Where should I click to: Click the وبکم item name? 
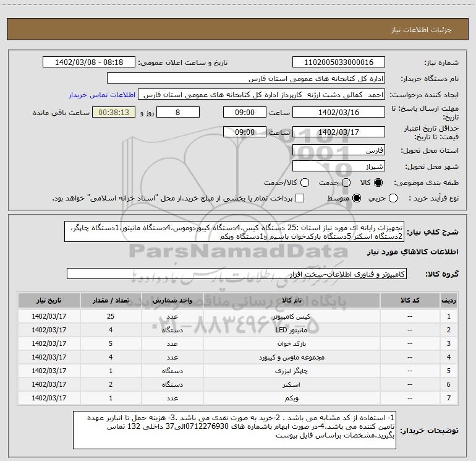coord(291,398)
